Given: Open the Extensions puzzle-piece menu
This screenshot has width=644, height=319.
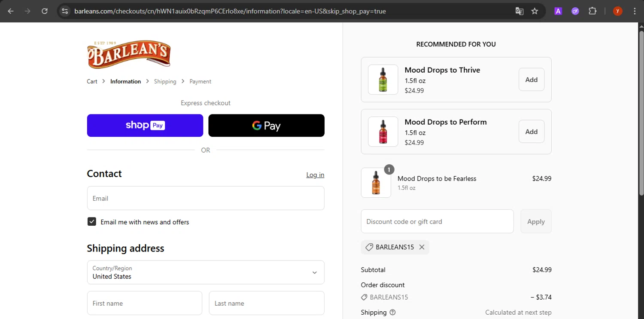Looking at the screenshot, I should click(592, 11).
